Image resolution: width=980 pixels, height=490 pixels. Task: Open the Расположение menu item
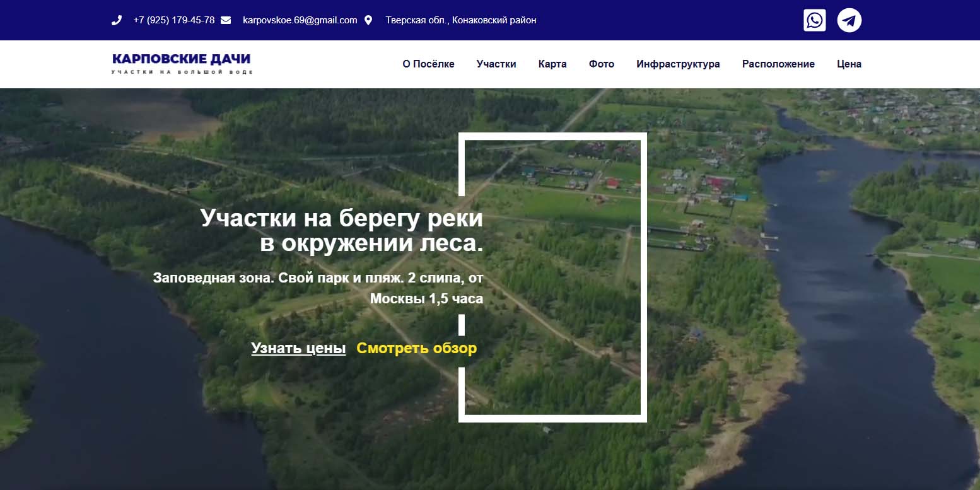778,64
